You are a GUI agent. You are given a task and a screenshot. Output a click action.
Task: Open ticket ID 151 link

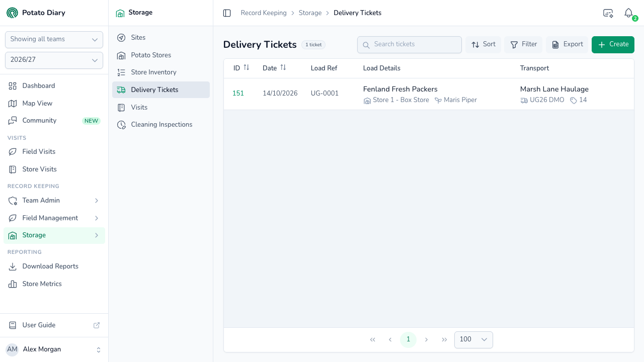click(238, 94)
